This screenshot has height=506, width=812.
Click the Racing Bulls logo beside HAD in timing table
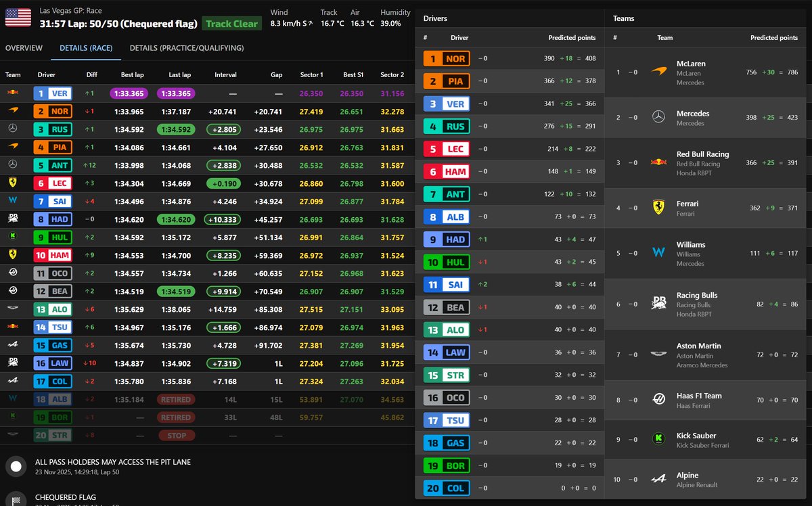click(13, 220)
